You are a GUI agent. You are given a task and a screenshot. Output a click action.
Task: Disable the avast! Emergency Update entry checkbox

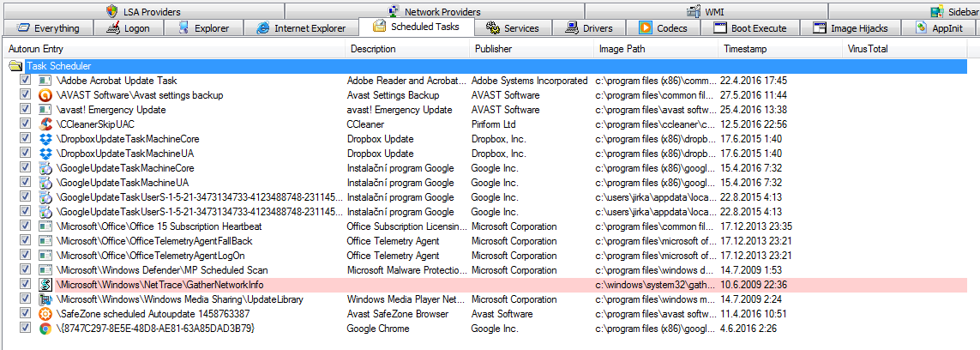(26, 110)
